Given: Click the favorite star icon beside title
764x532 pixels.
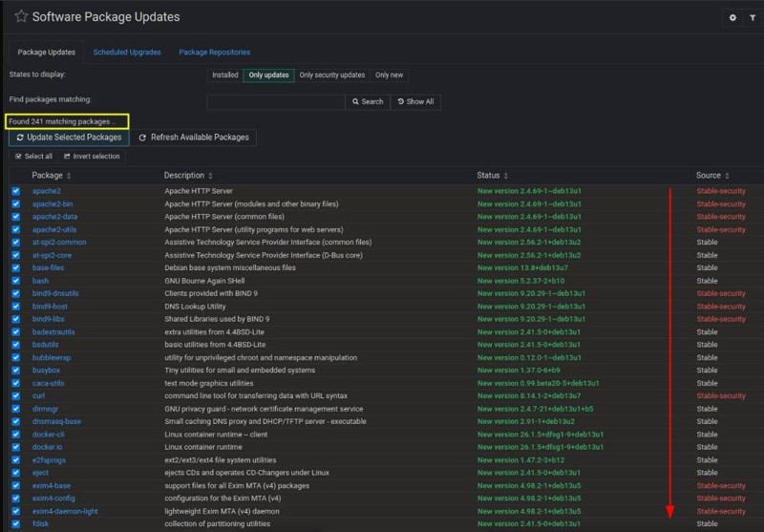Looking at the screenshot, I should coord(21,16).
